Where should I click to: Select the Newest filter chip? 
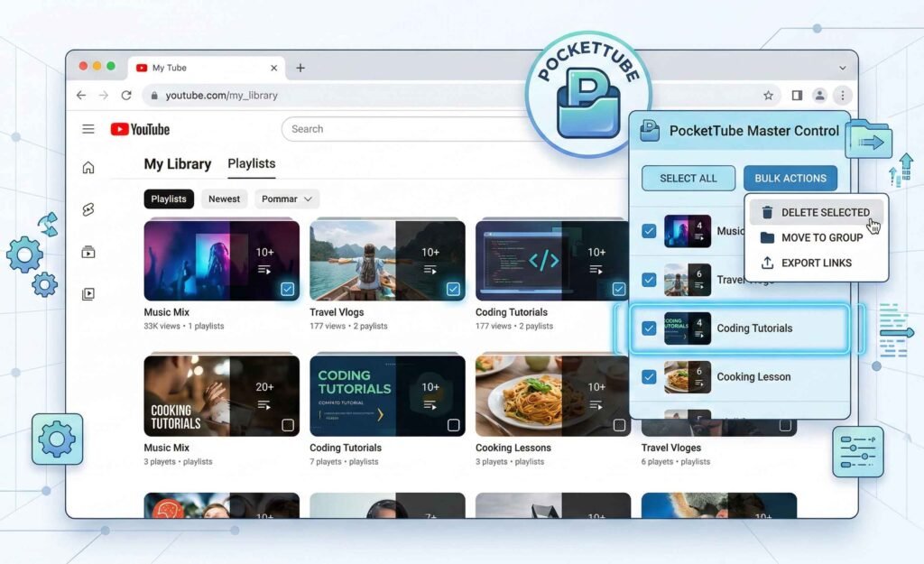pos(224,199)
